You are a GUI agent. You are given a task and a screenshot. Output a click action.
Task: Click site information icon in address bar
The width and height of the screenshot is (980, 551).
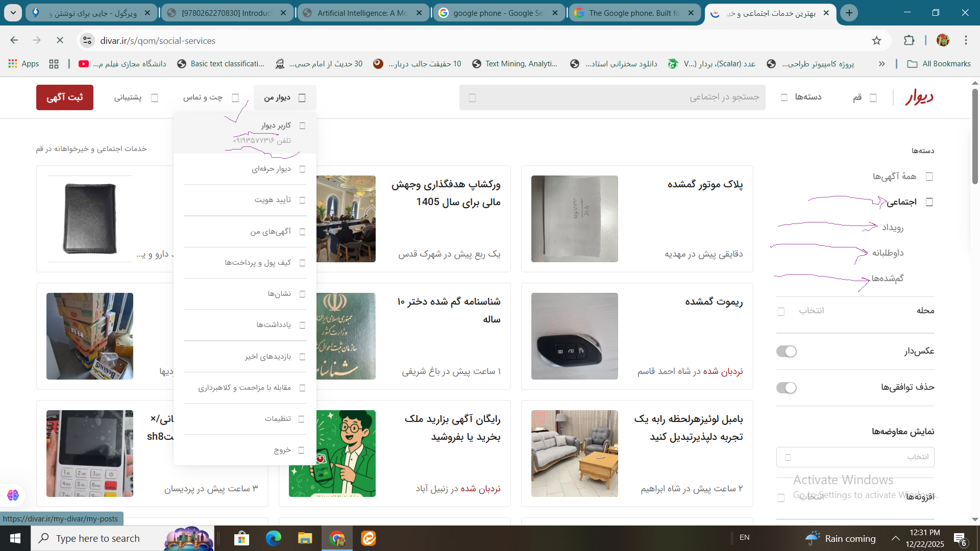(x=87, y=41)
